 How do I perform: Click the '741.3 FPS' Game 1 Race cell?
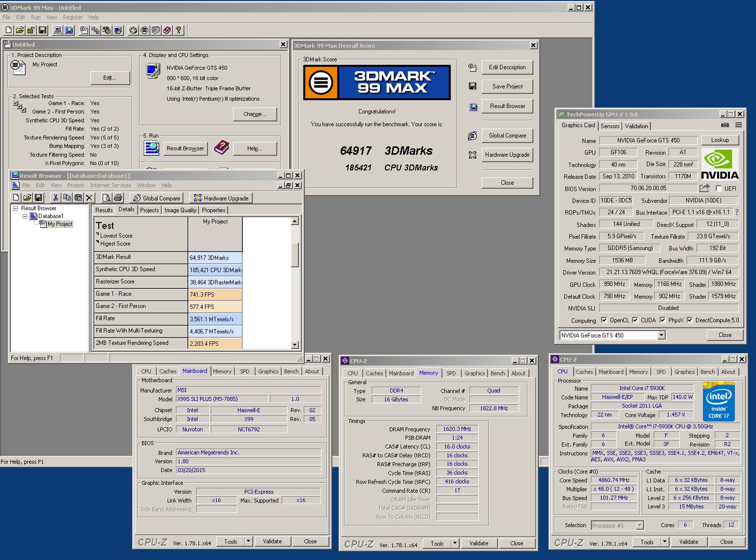point(215,294)
